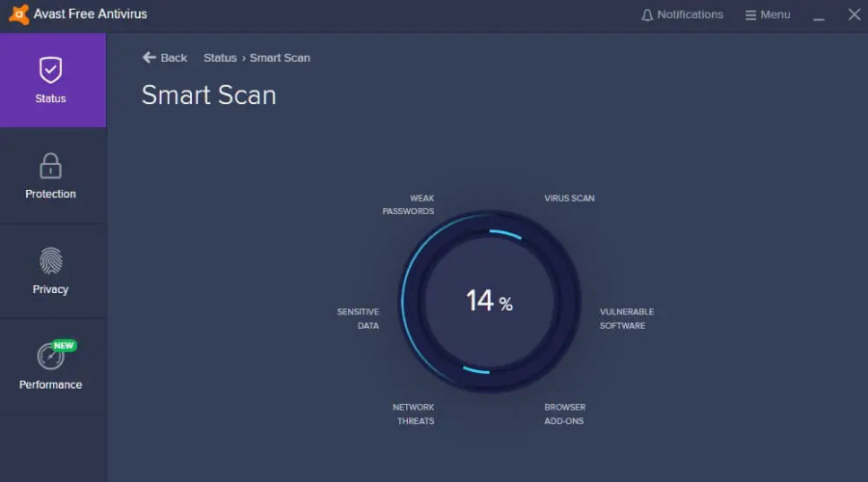
Task: Click the NEW badge on Performance
Action: pos(65,345)
